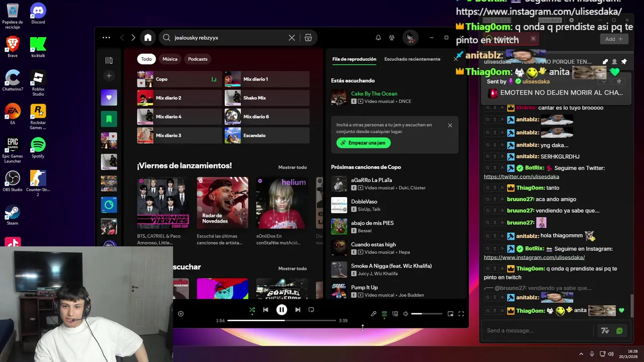Image resolution: width=644 pixels, height=362 pixels.
Task: Open Novedades Viernes Cono Sur cover
Action: 163,203
